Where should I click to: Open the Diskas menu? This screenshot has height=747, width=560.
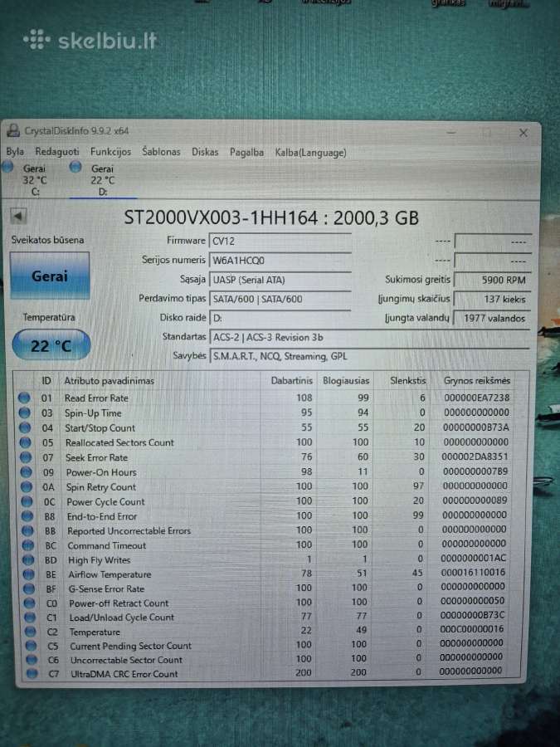(205, 152)
